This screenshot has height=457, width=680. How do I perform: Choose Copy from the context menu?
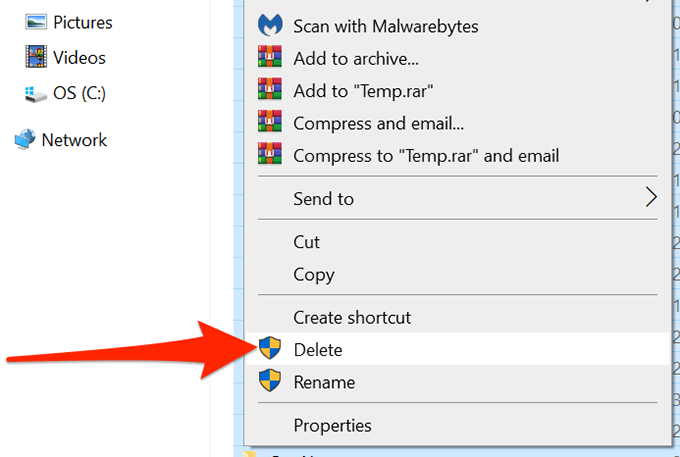pos(313,274)
